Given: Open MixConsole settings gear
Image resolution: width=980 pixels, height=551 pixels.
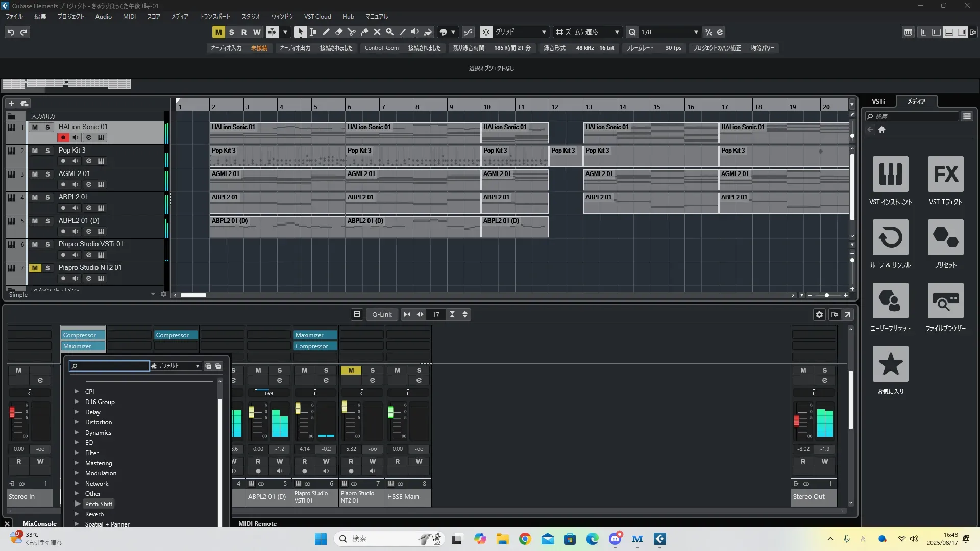Looking at the screenshot, I should click(819, 315).
